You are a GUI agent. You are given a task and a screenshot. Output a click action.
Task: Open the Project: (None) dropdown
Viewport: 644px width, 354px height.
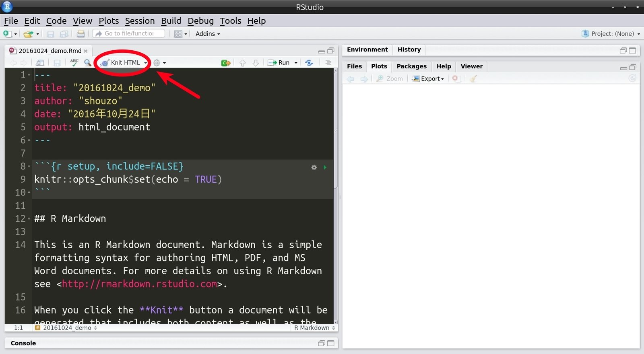pyautogui.click(x=611, y=34)
